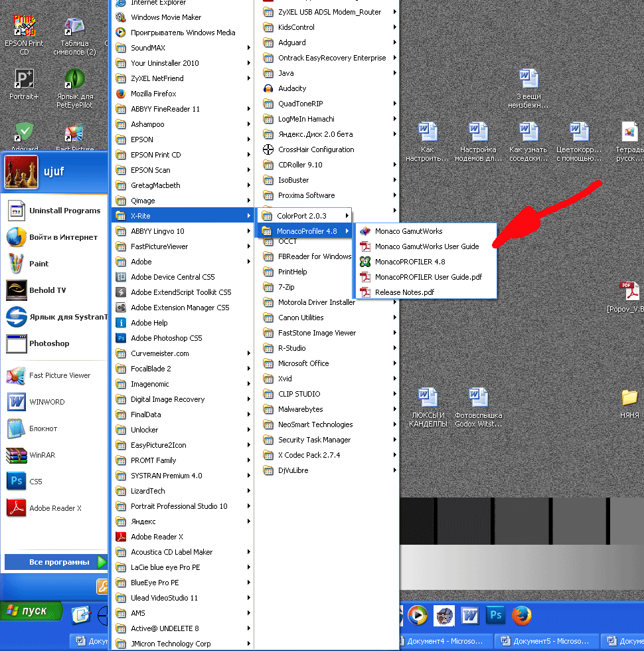Image resolution: width=644 pixels, height=651 pixels.
Task: Open Adobe Reader X in programs list
Action: tap(183, 537)
